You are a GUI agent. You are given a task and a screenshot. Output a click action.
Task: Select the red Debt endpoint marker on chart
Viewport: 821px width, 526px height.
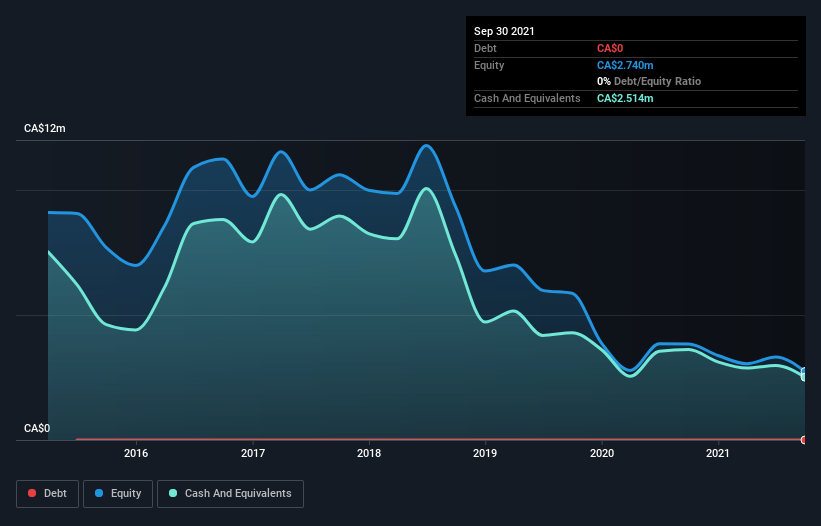tap(803, 440)
